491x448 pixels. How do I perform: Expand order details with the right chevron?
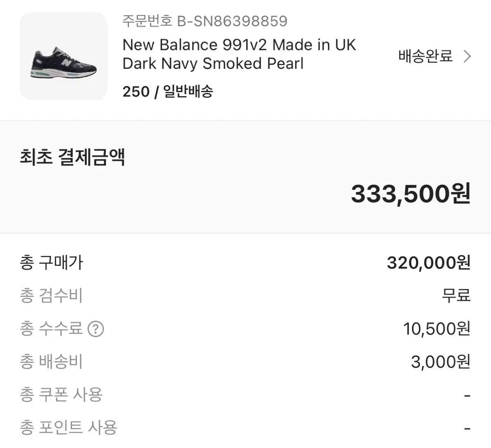pos(467,56)
